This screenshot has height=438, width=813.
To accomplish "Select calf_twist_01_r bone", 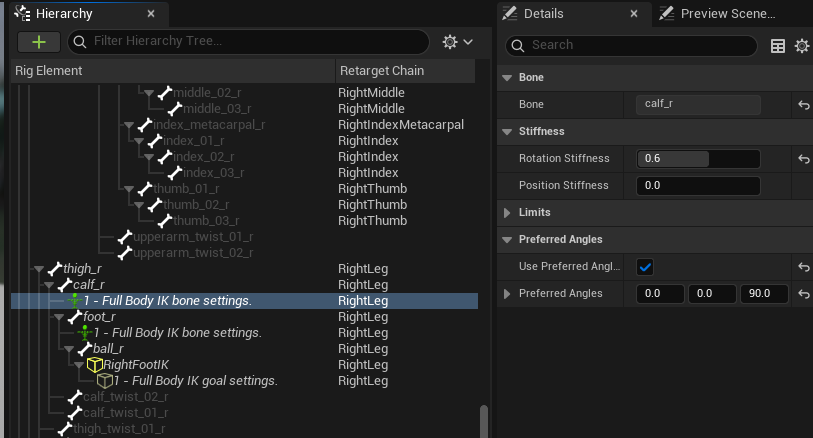I will pyautogui.click(x=125, y=413).
